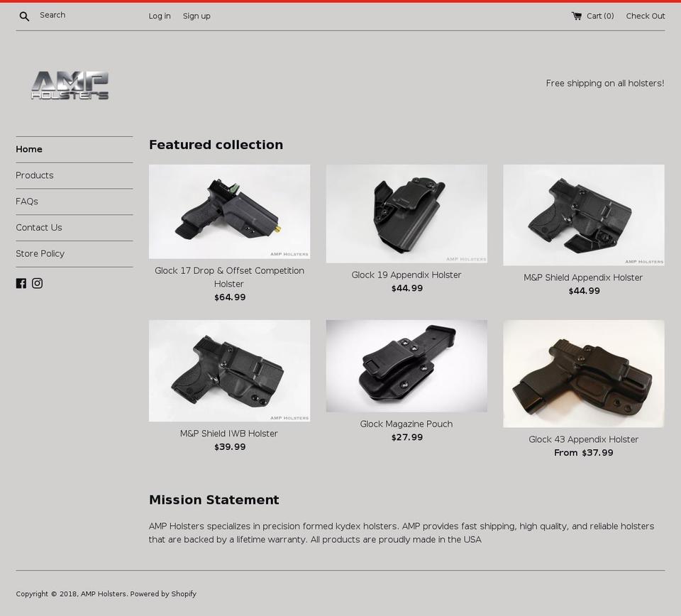This screenshot has height=616, width=681.
Task: Open M&P Shield IWB Holster image
Action: point(229,371)
